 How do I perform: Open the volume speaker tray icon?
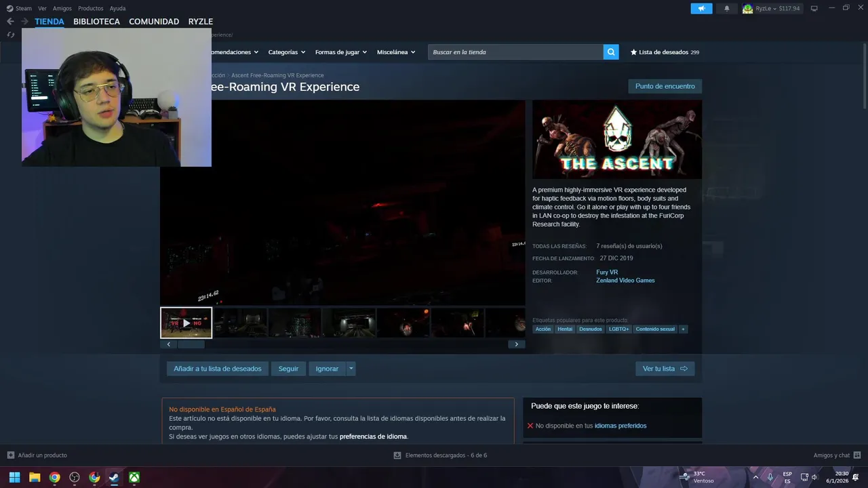(814, 477)
